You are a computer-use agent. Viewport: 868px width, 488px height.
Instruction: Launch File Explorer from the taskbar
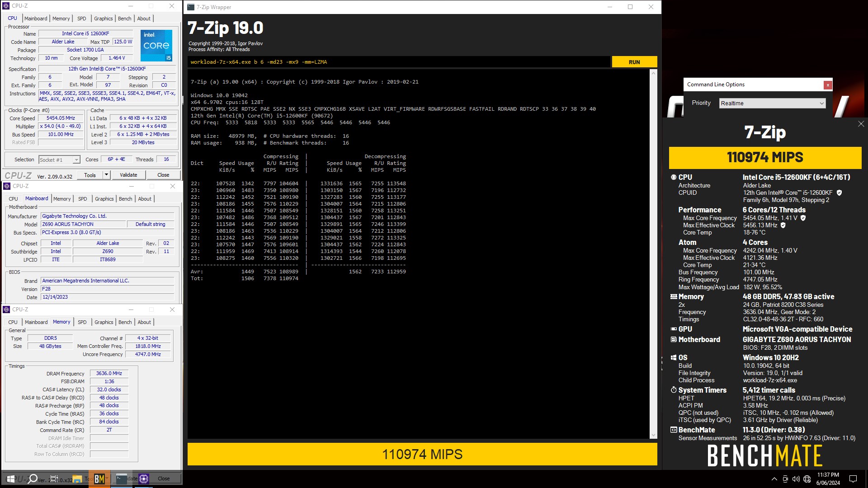[x=77, y=479]
